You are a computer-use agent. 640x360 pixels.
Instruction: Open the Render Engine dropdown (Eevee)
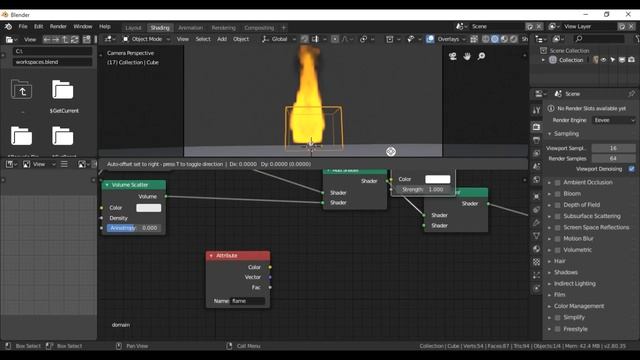click(614, 120)
